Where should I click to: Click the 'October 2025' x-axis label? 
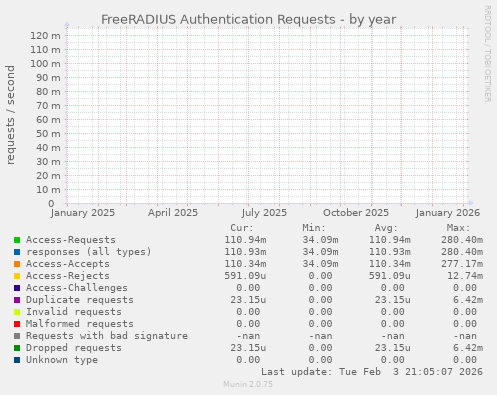(356, 213)
